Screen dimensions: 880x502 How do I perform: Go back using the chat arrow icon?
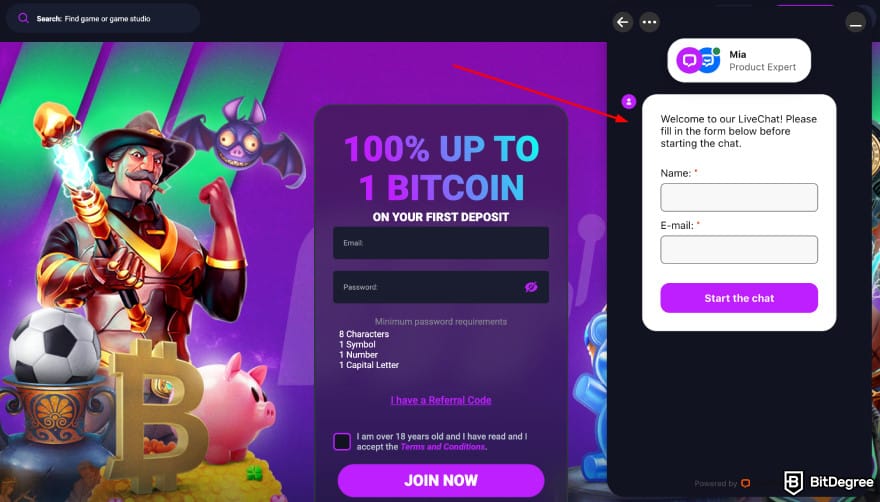(622, 22)
